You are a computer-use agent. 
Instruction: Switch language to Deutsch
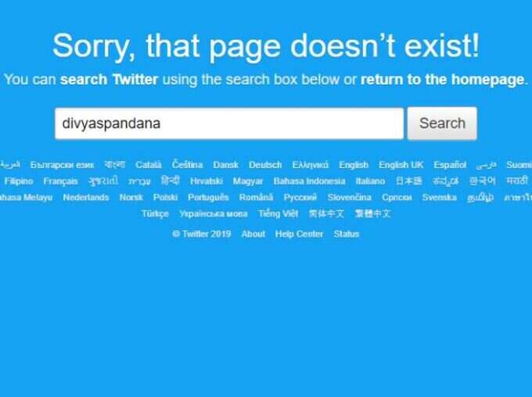[265, 165]
